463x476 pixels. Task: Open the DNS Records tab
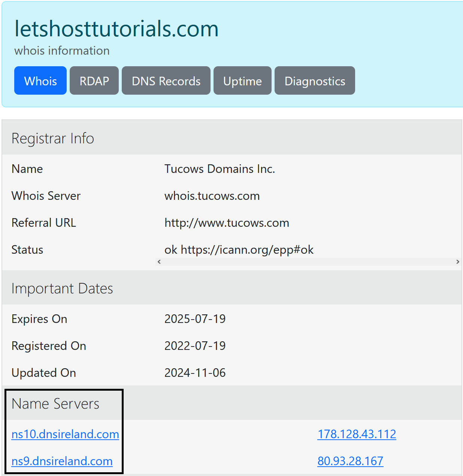pyautogui.click(x=166, y=81)
